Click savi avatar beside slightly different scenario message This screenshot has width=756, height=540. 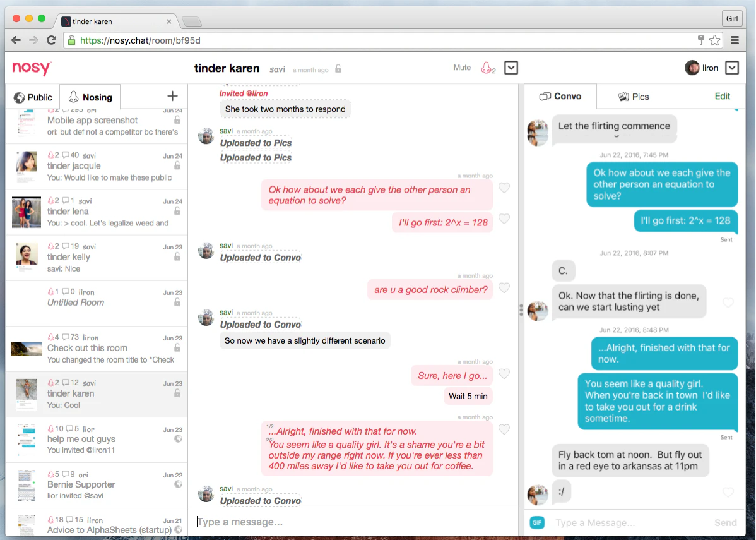(x=206, y=318)
